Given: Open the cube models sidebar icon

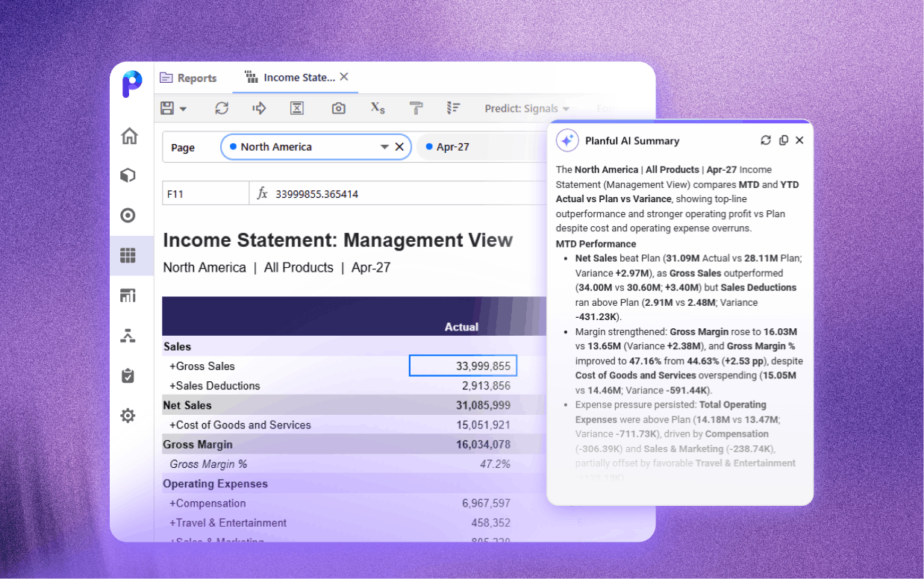Looking at the screenshot, I should click(x=128, y=175).
